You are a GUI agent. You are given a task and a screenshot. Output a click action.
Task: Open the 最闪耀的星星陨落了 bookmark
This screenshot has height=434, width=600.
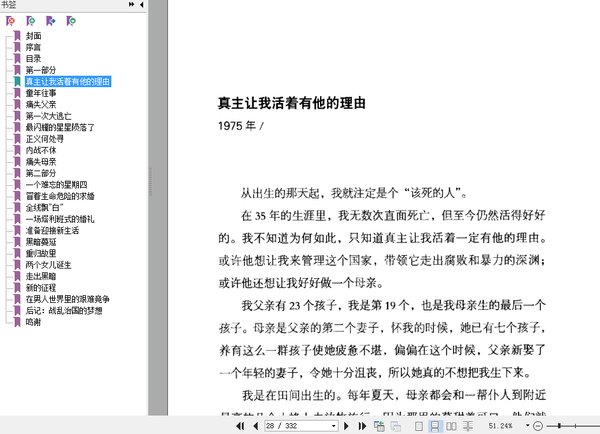pyautogui.click(x=60, y=127)
